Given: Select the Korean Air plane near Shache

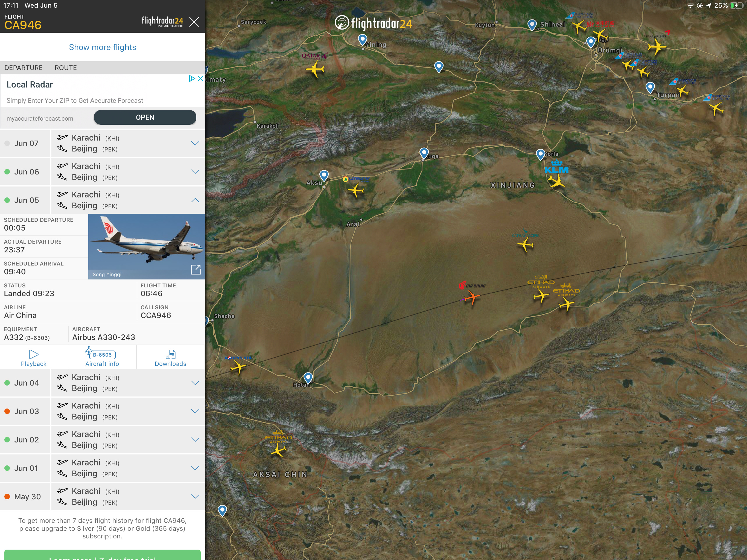Looking at the screenshot, I should point(238,367).
